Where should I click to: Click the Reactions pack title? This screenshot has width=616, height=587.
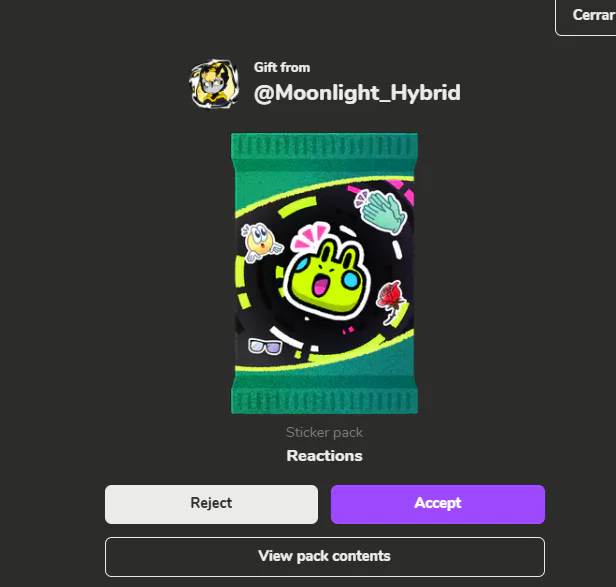(x=324, y=456)
